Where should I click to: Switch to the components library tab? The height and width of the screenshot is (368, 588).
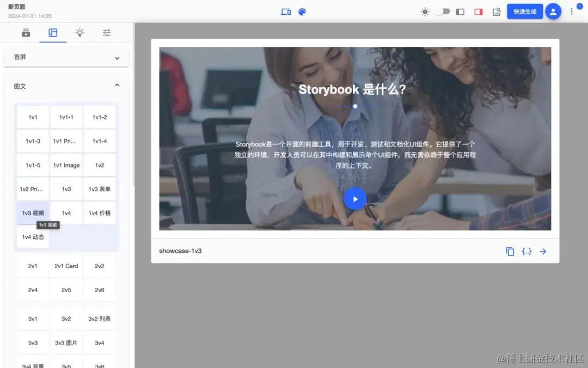(26, 33)
